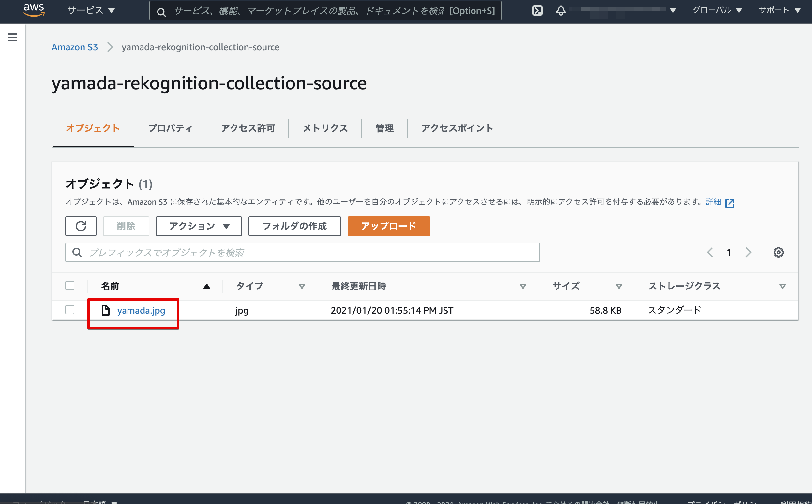Open the サポート dropdown

pyautogui.click(x=780, y=10)
